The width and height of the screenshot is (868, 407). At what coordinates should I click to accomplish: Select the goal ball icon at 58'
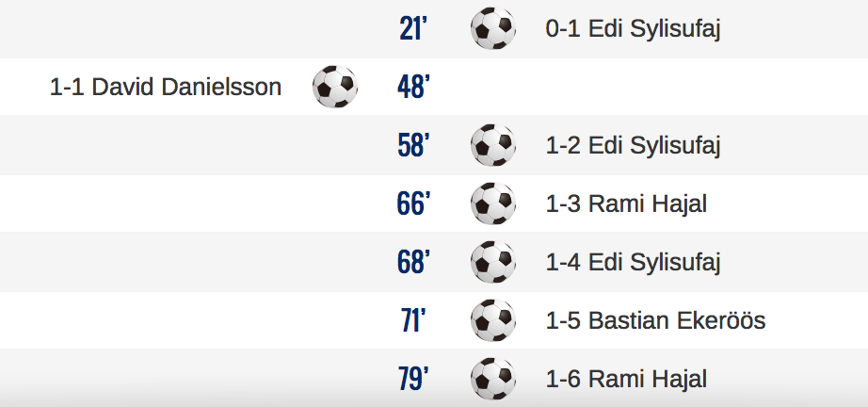(x=492, y=145)
